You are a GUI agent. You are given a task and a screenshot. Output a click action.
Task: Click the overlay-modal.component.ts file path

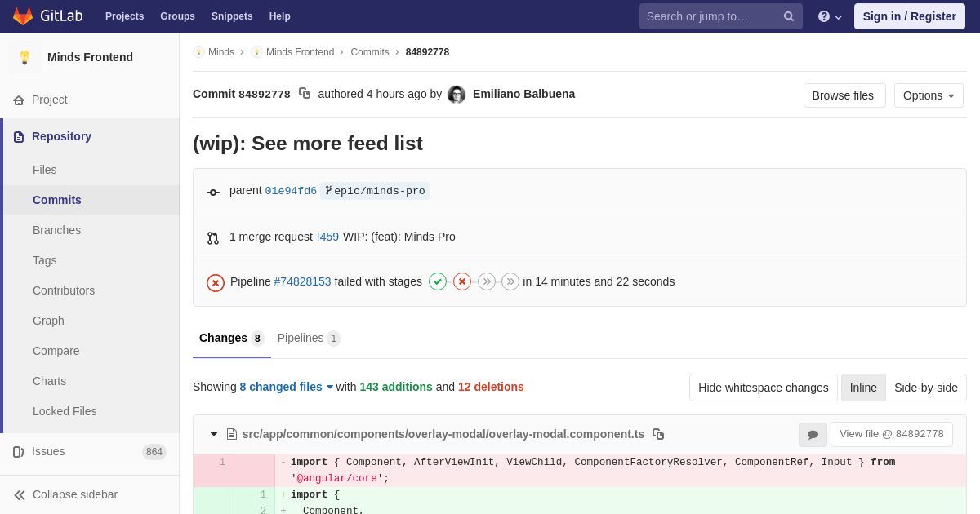pyautogui.click(x=443, y=434)
